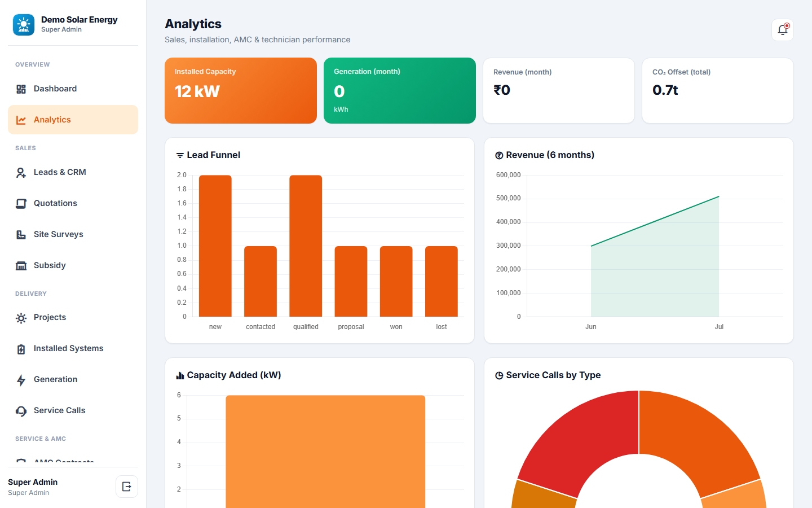Click the orange Capacity Added bar

point(325,452)
